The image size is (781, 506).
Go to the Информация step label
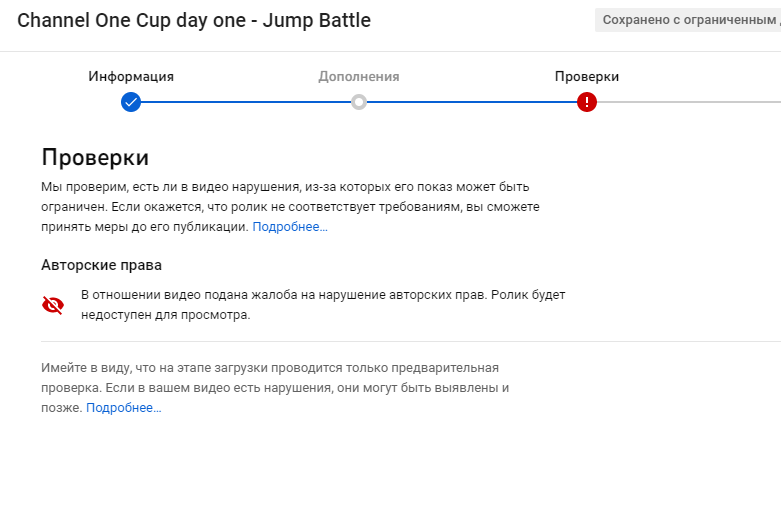(131, 77)
